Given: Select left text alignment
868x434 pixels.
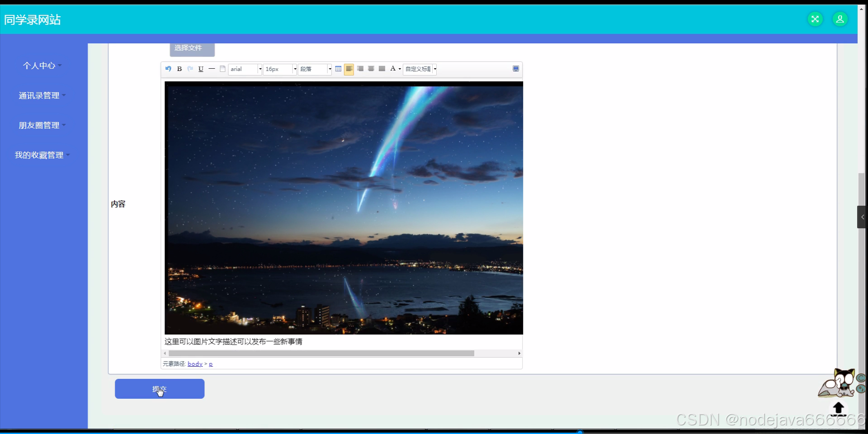Looking at the screenshot, I should (349, 69).
